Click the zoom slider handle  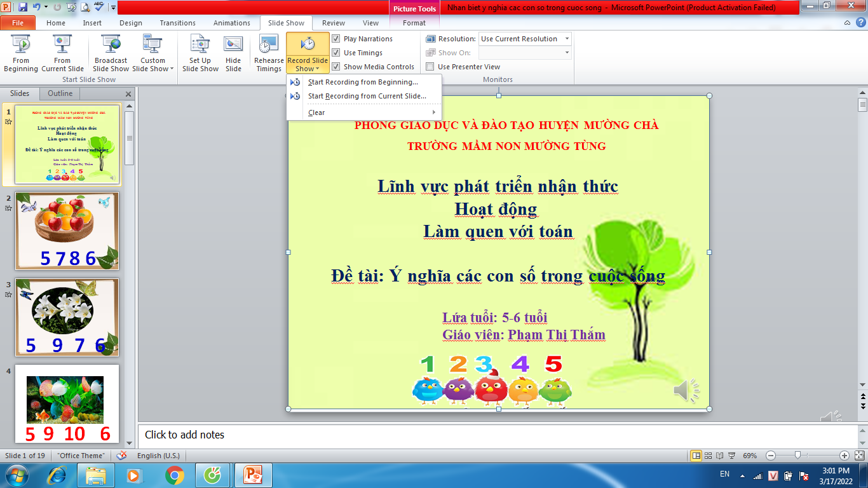[797, 455]
